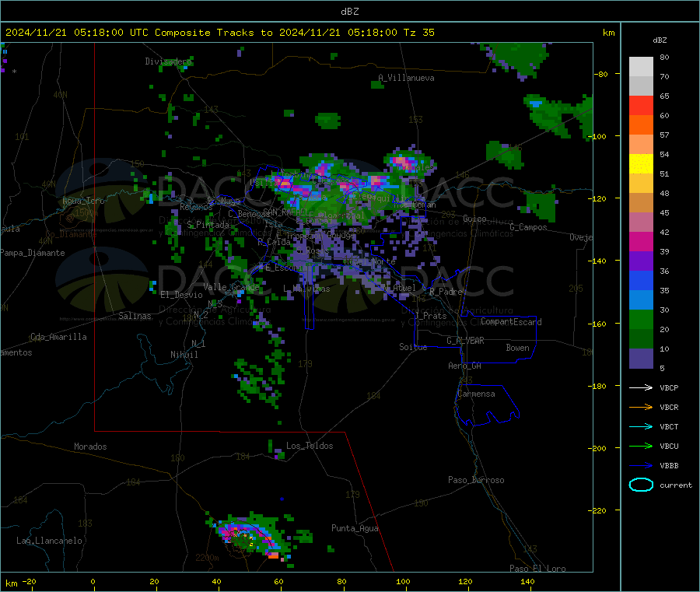Select the purple 39-36 dBZ color block
This screenshot has height=592, width=700.
click(x=641, y=261)
